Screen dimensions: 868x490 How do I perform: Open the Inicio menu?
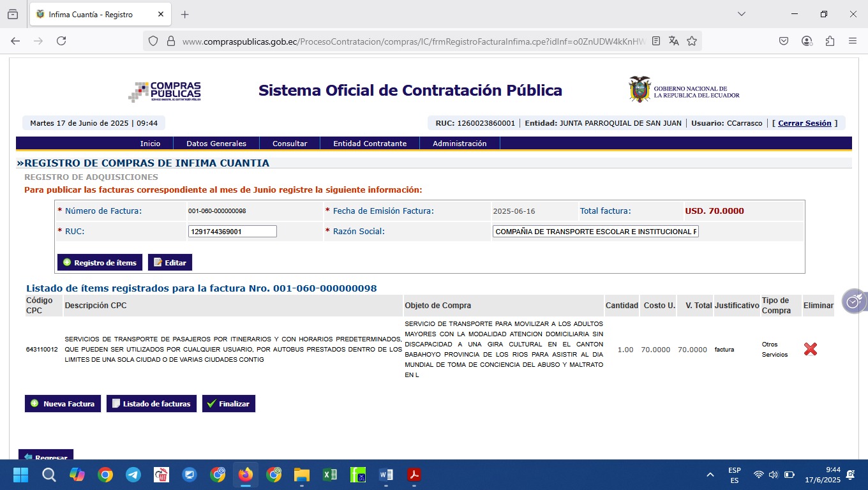(x=150, y=144)
